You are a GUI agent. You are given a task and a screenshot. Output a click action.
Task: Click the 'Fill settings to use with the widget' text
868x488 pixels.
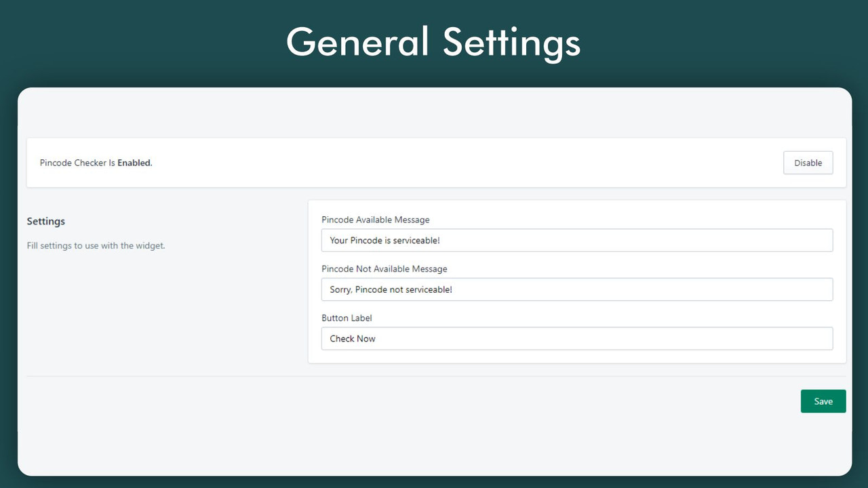(96, 245)
